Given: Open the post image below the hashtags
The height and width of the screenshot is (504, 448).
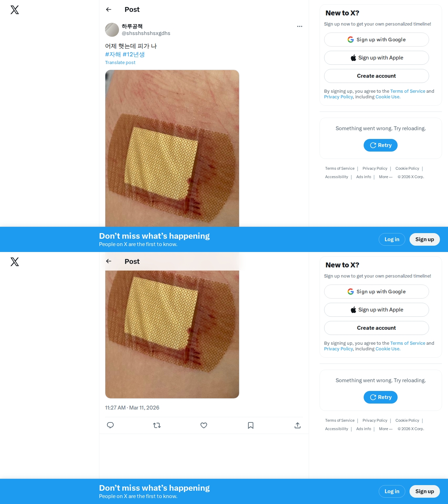Looking at the screenshot, I should click(172, 148).
